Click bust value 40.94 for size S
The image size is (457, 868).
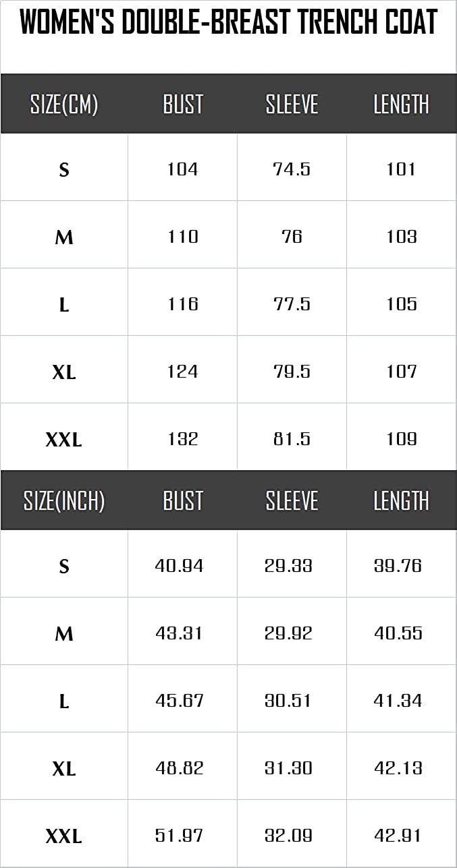179,566
